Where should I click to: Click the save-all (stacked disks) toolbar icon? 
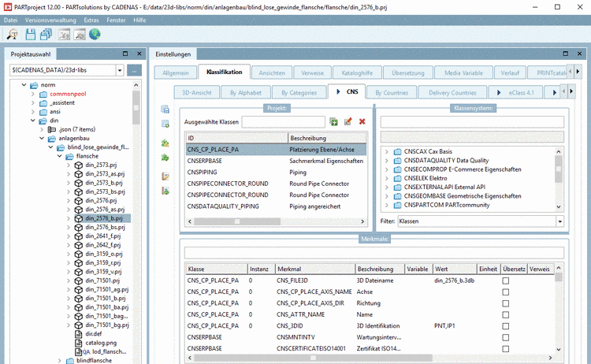(46, 34)
